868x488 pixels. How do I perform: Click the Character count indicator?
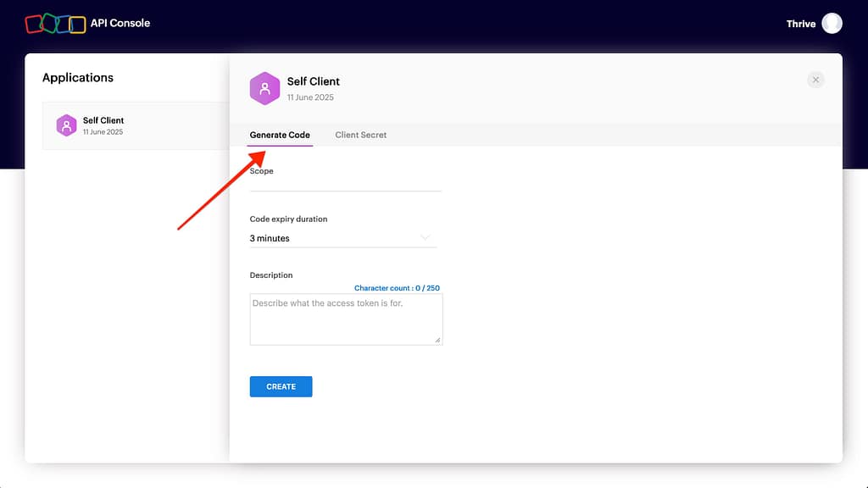tap(397, 288)
